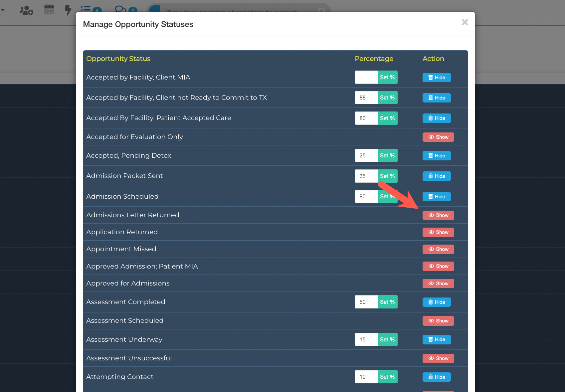Click the lightning bolt icon
The width and height of the screenshot is (565, 392).
pos(68,10)
